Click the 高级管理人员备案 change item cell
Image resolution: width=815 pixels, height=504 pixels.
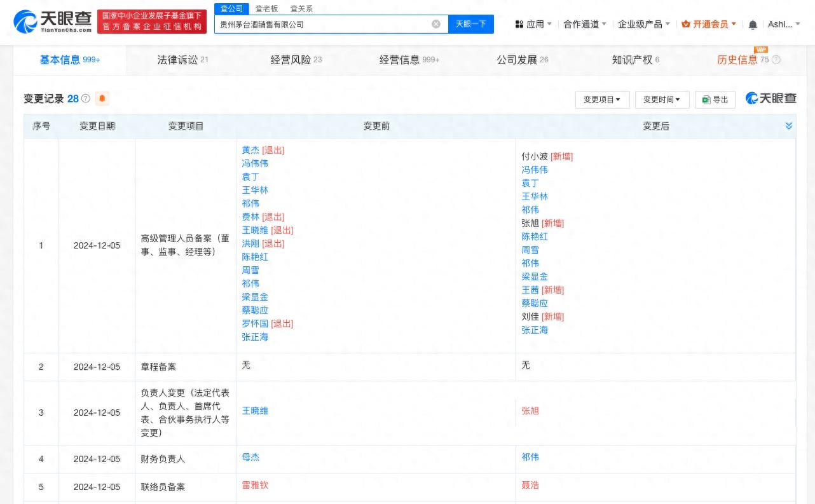(x=186, y=245)
